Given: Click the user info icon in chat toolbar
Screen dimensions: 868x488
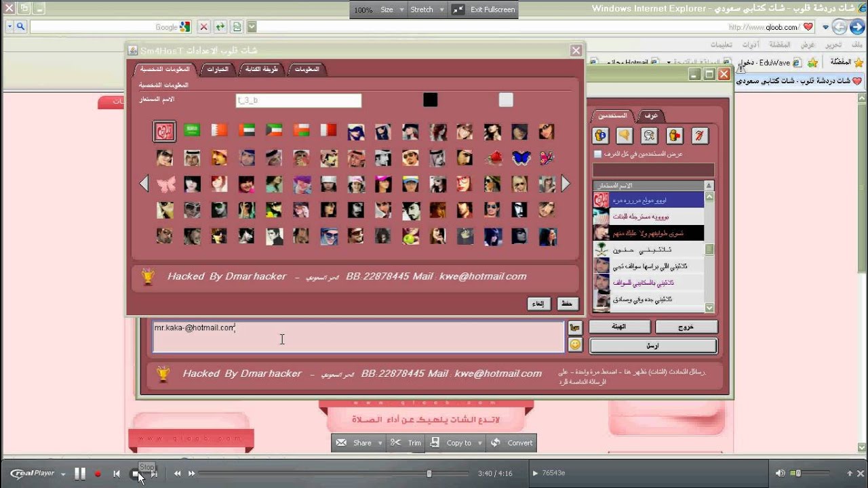Looking at the screenshot, I should click(600, 136).
